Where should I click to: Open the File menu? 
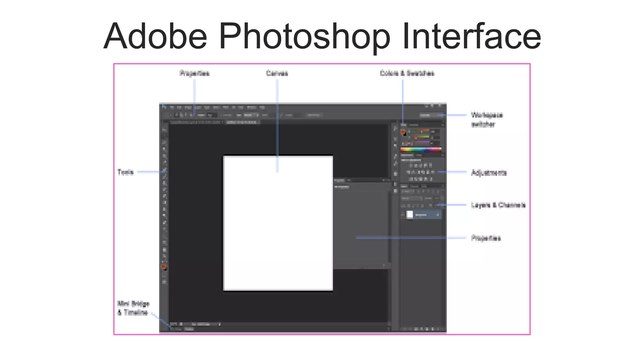pos(172,107)
